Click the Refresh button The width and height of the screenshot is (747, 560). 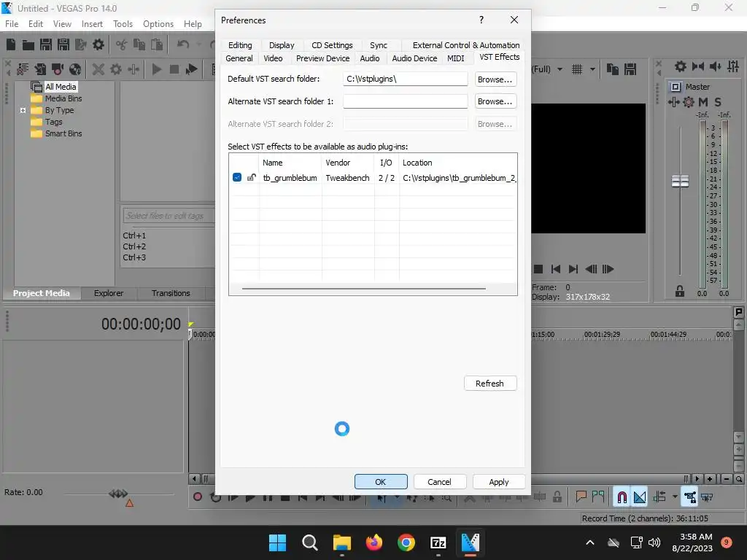click(489, 384)
